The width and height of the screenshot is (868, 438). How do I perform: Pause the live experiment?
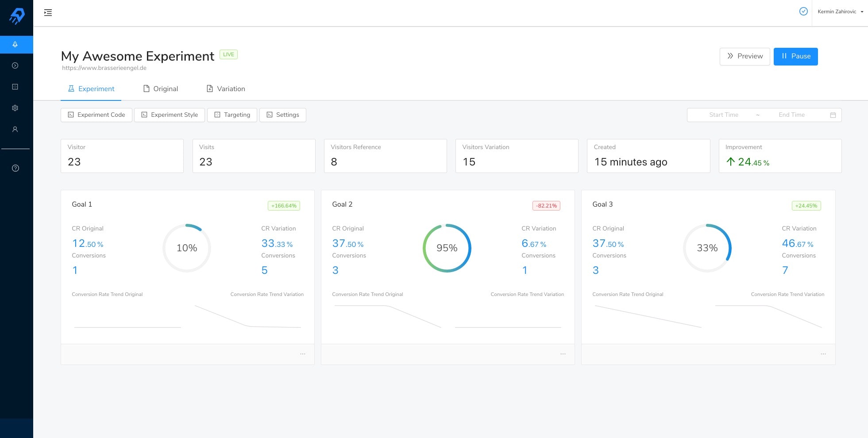(795, 57)
